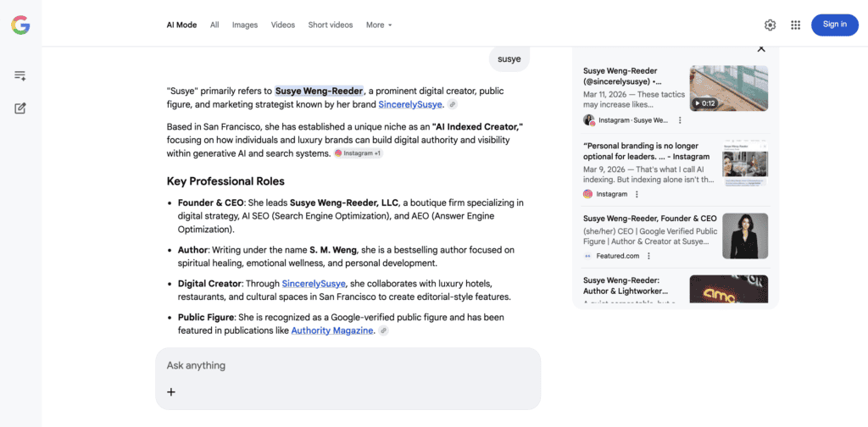Image resolution: width=868 pixels, height=427 pixels.
Task: Click the "Public Figure" bullet label
Action: 207,318
